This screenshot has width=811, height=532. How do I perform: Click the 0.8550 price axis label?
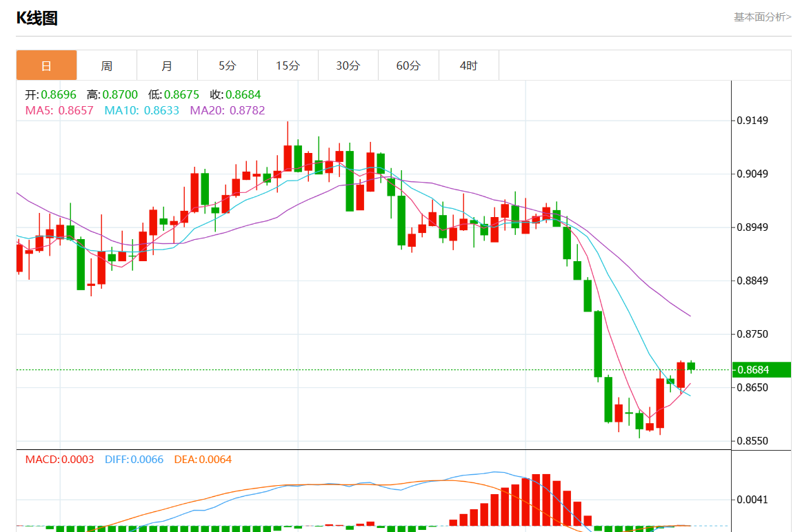(x=752, y=441)
